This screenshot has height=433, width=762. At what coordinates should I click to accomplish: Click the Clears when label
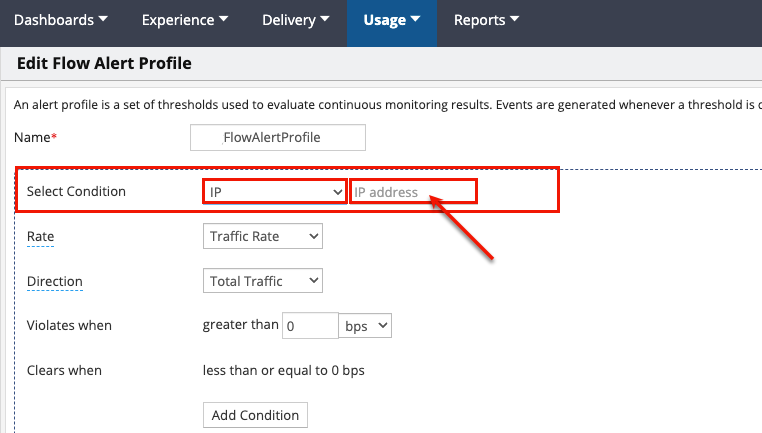pyautogui.click(x=64, y=370)
